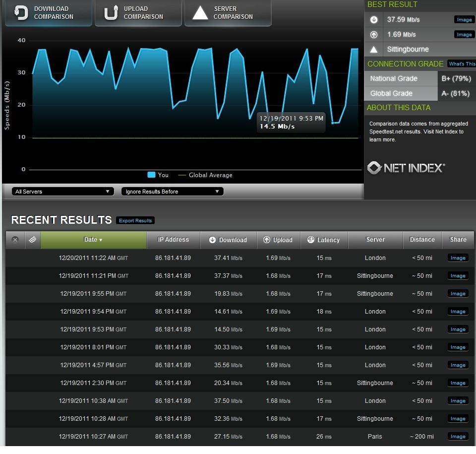Screen dimensions: 476x454
Task: Click the Download column arrow icon
Action: pos(213,240)
